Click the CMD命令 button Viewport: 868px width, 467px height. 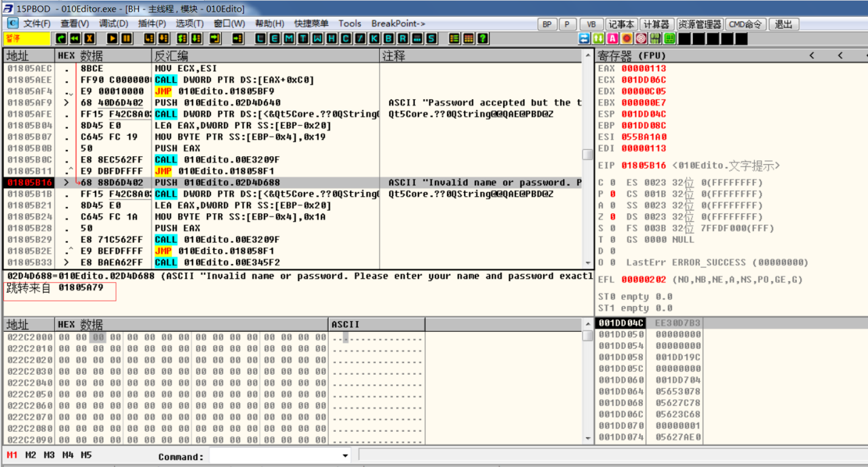745,24
